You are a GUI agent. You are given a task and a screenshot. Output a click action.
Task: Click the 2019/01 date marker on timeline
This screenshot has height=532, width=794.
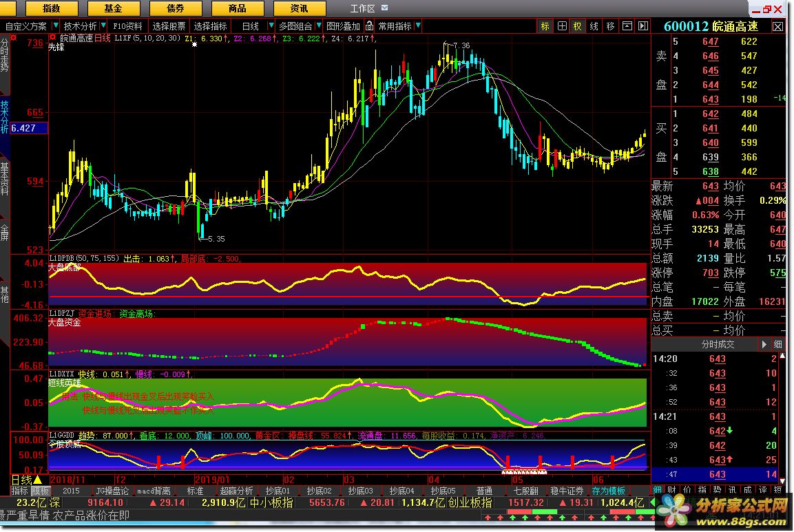click(213, 480)
